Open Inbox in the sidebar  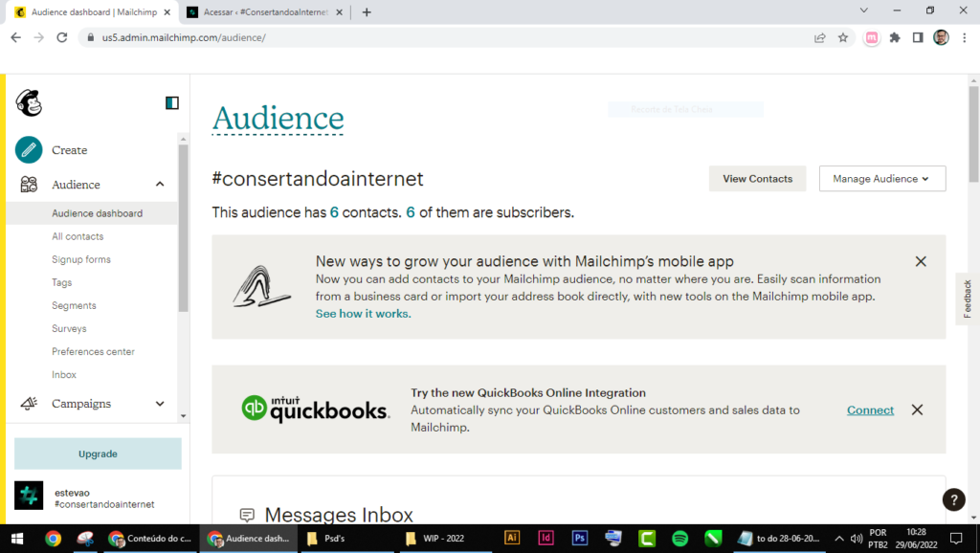click(x=64, y=375)
